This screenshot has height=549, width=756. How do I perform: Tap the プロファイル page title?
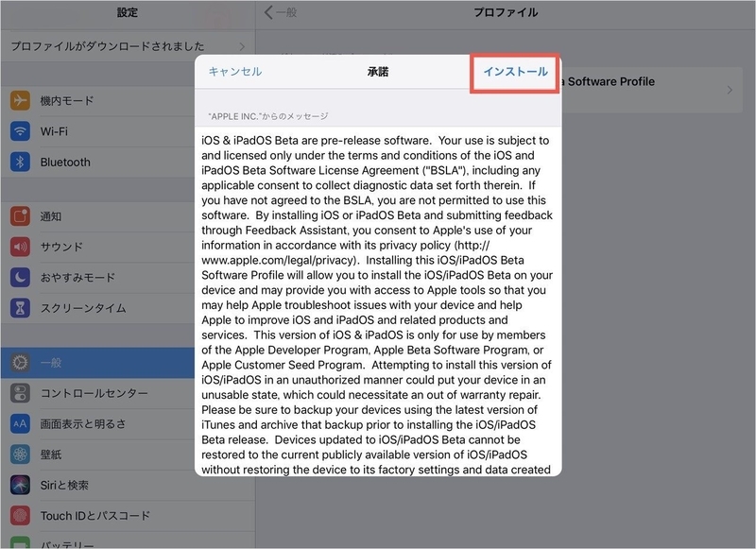pyautogui.click(x=506, y=12)
